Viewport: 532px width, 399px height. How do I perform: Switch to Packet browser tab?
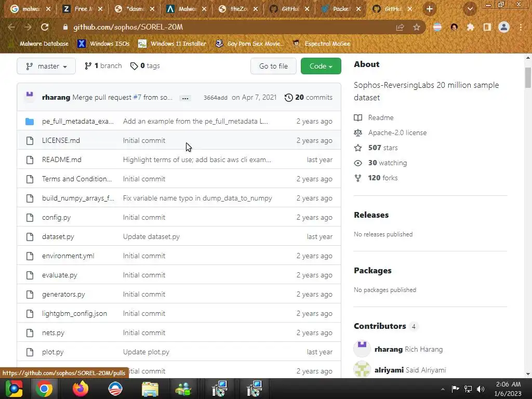pyautogui.click(x=341, y=9)
